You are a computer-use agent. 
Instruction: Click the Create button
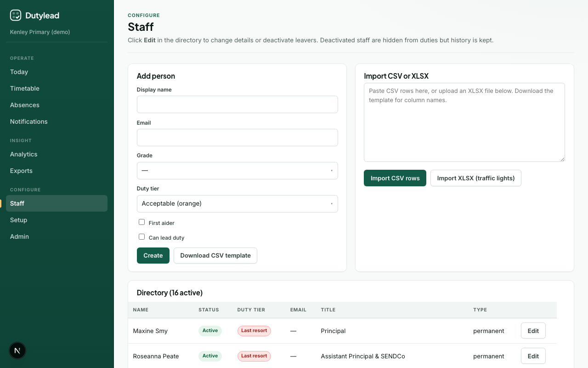(153, 255)
